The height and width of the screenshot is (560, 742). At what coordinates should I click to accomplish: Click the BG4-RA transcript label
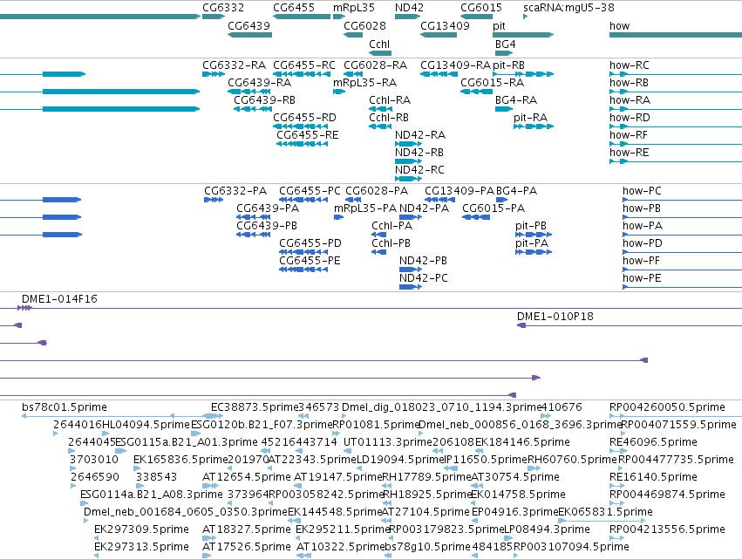(x=516, y=100)
